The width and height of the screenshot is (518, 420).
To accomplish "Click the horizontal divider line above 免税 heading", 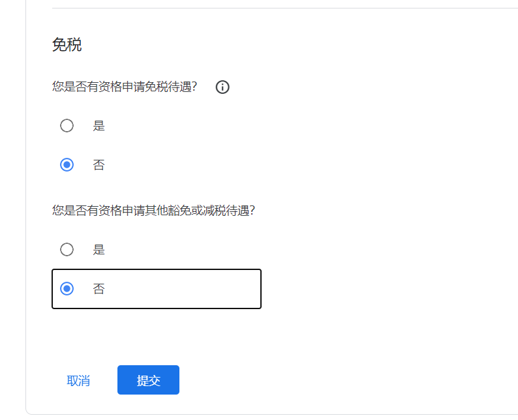I will click(261, 8).
